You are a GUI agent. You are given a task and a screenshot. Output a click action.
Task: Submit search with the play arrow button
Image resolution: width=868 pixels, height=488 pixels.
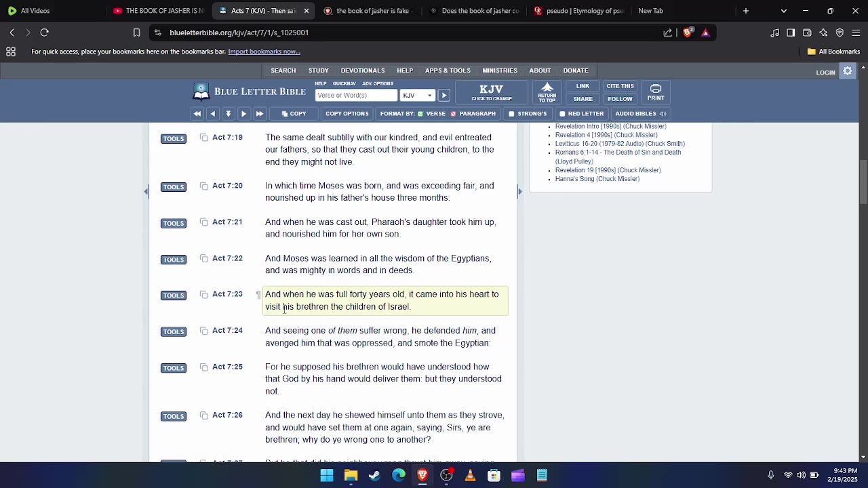[443, 96]
